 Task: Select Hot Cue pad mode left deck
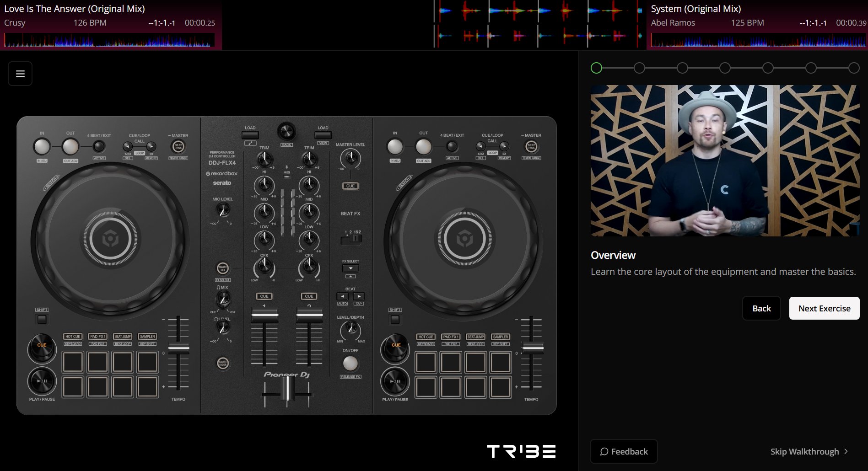[73, 337]
